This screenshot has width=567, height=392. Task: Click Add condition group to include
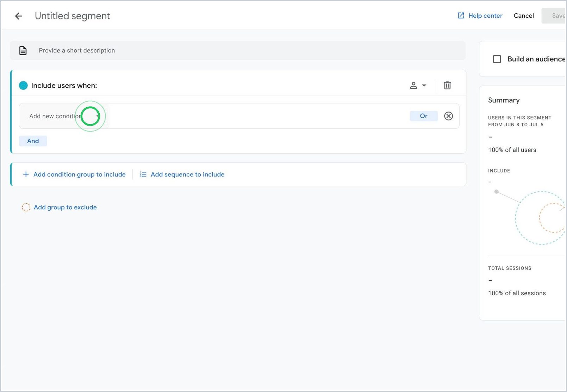coord(74,174)
